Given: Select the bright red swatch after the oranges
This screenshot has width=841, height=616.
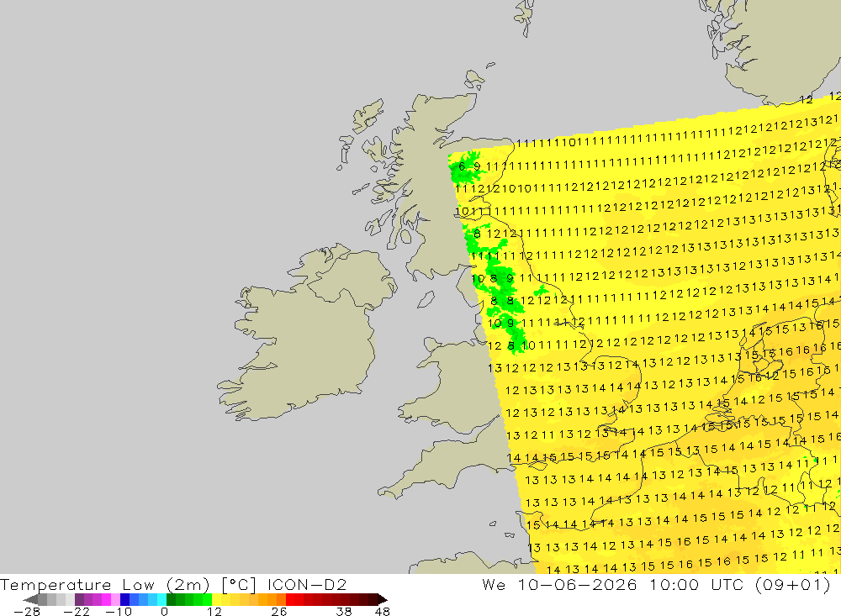Looking at the screenshot, I should tap(290, 599).
